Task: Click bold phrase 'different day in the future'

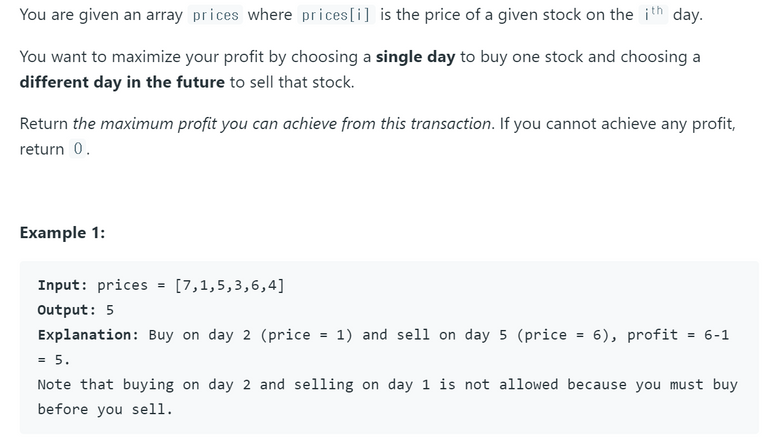Action: pos(122,82)
